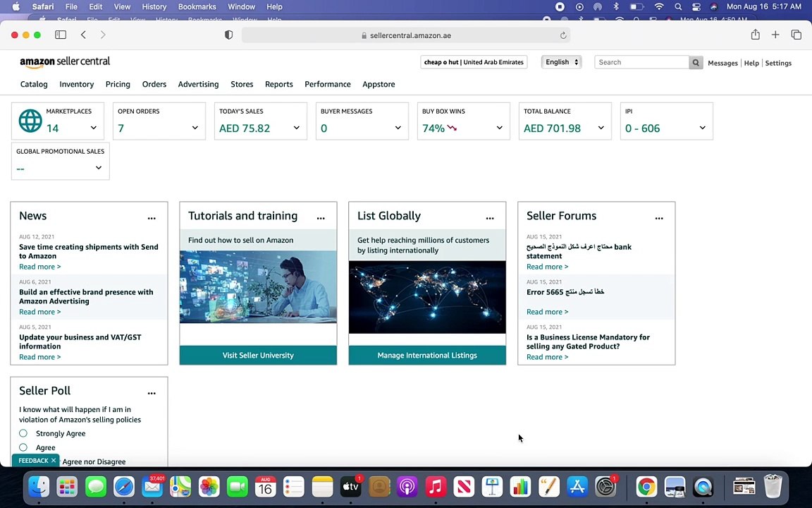Reload the page with refresh icon

(563, 35)
